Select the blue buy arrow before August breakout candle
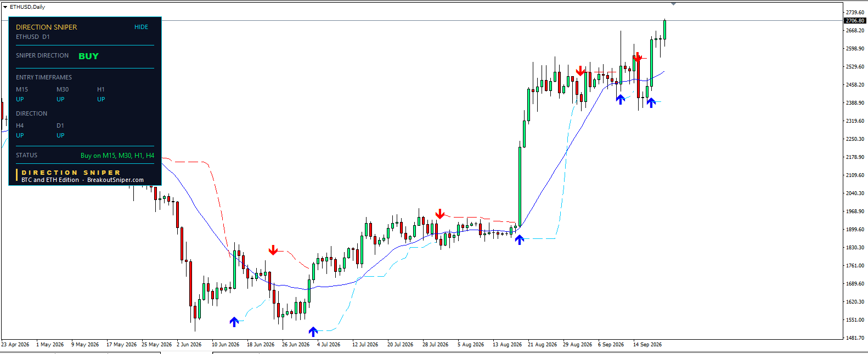Image resolution: width=868 pixels, height=354 pixels. tap(520, 239)
